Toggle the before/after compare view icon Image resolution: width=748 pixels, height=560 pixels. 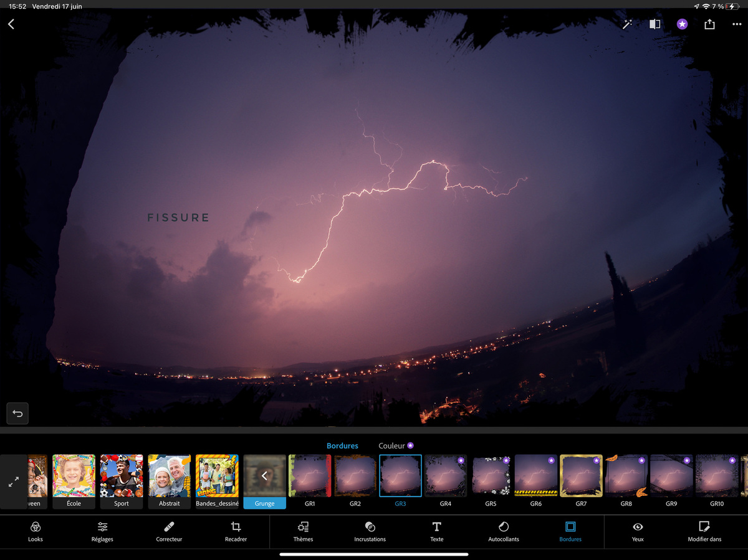(x=654, y=24)
